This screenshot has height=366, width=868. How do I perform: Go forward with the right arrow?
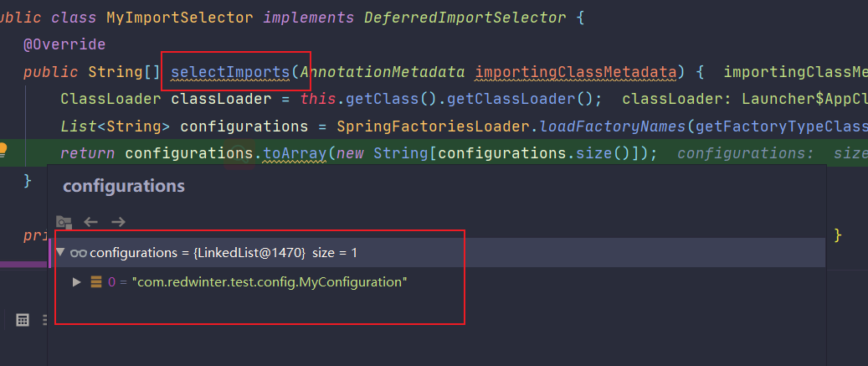(118, 222)
